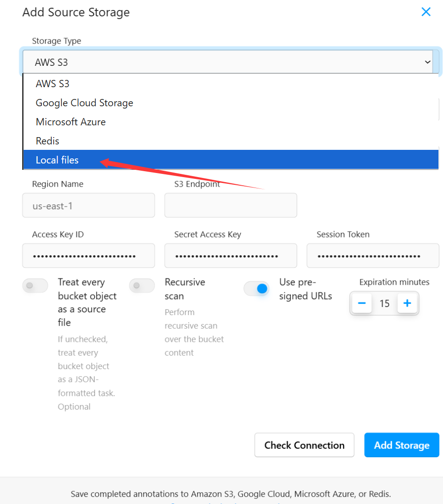Choose Local files storage option

point(231,160)
